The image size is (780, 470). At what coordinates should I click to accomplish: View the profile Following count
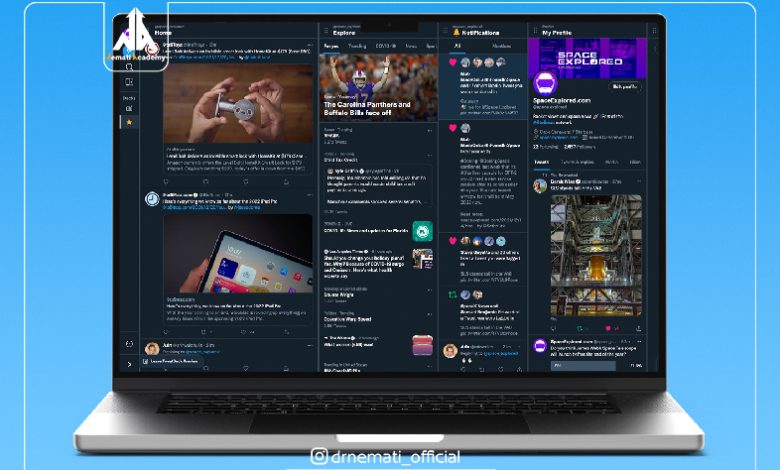point(546,147)
